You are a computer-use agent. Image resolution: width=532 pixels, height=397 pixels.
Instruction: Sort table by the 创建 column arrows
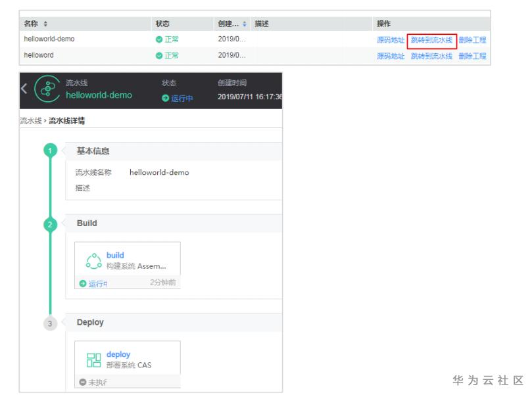coord(244,24)
